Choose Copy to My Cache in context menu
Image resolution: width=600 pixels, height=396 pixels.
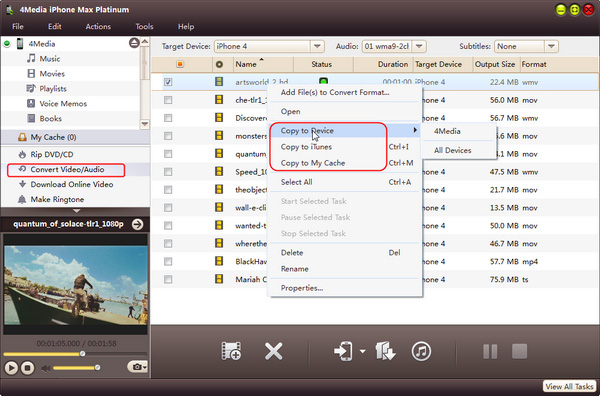coord(344,163)
